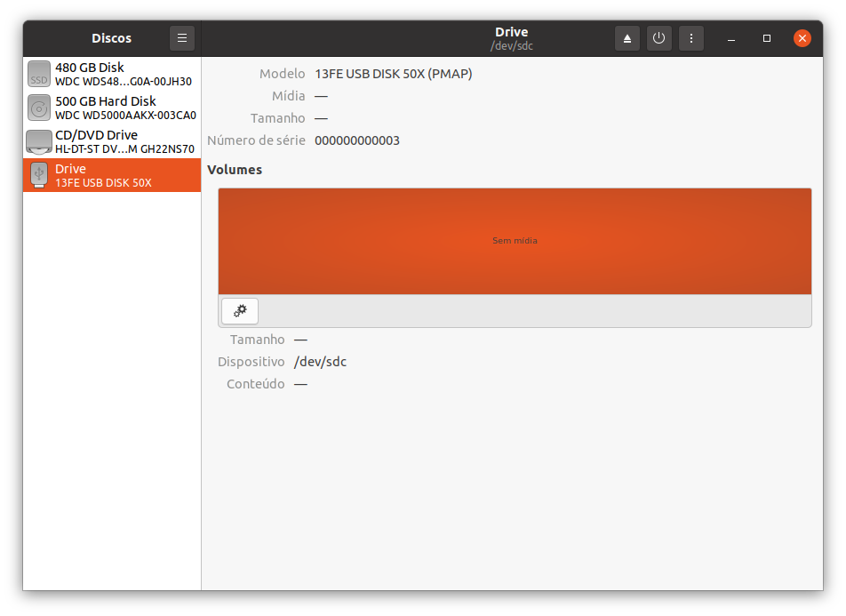The image size is (846, 616).
Task: Minimize the Discos window
Action: [x=731, y=38]
